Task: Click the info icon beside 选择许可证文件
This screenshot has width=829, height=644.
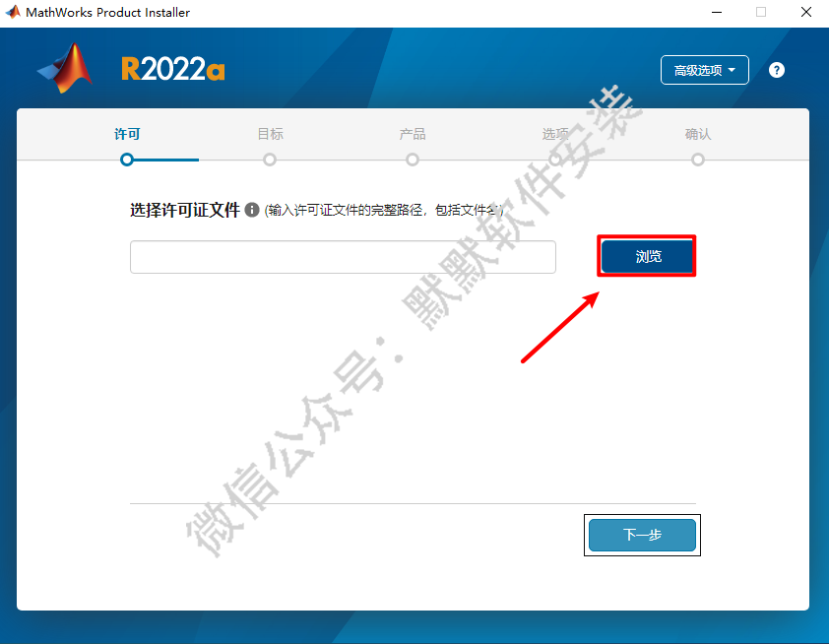Action: (x=252, y=210)
